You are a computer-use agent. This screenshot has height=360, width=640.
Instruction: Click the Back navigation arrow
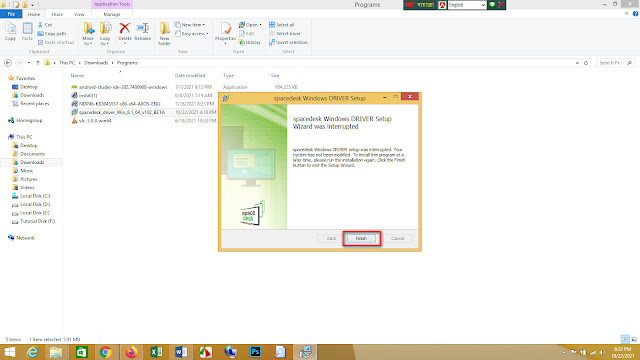(x=8, y=63)
